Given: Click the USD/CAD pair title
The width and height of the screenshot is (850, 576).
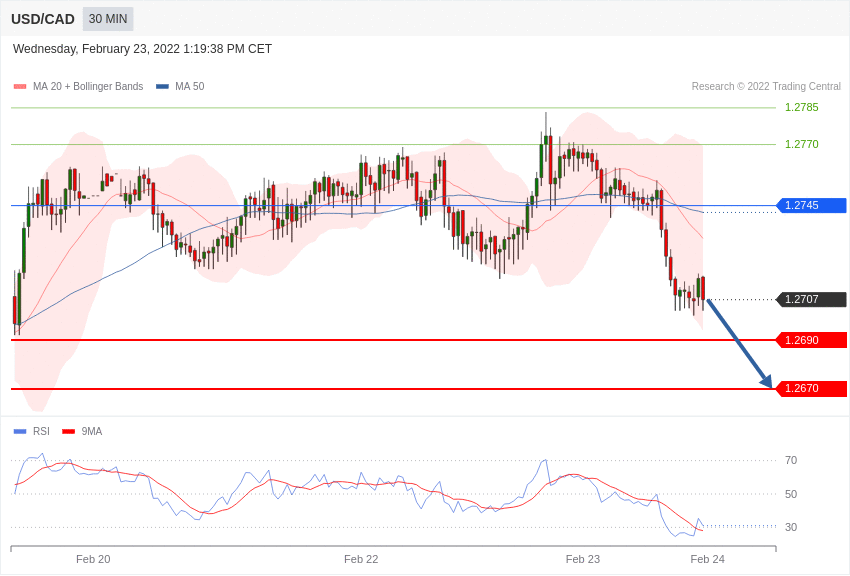Looking at the screenshot, I should pyautogui.click(x=43, y=19).
